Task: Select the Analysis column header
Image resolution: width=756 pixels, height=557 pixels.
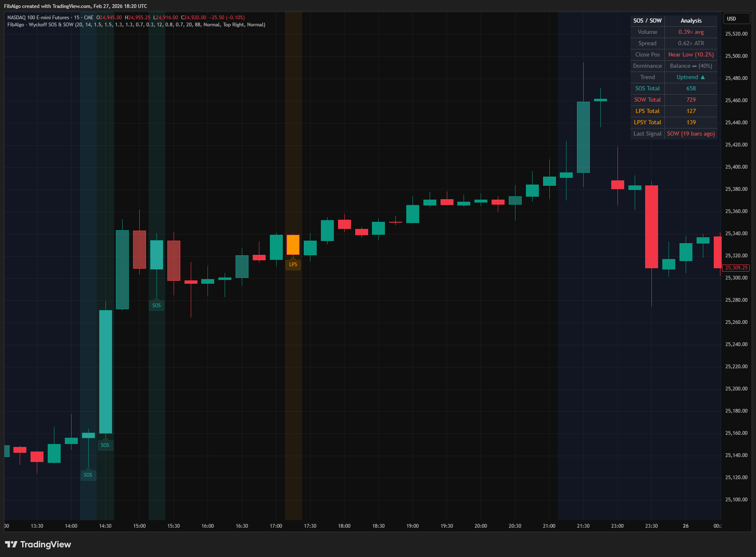Action: pyautogui.click(x=691, y=21)
